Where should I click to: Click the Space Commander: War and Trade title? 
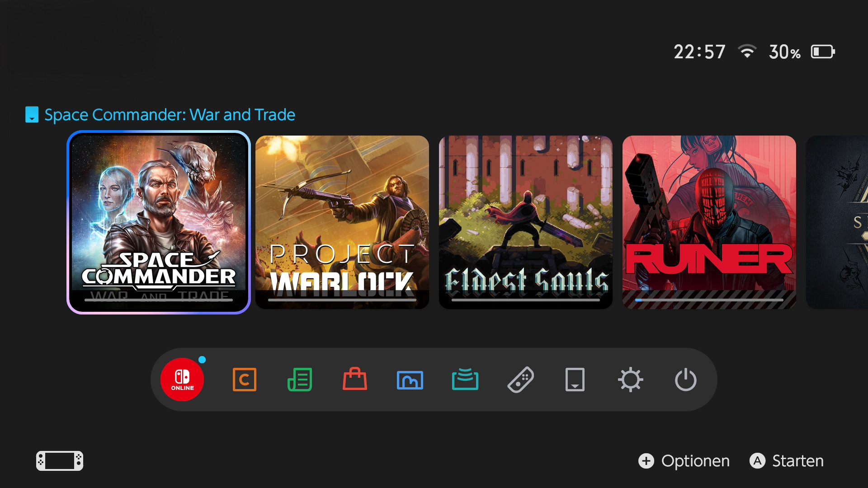[170, 115]
